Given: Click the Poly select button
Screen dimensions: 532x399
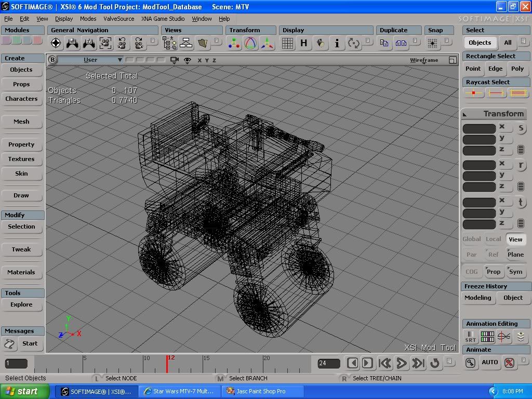Looking at the screenshot, I should point(517,69).
